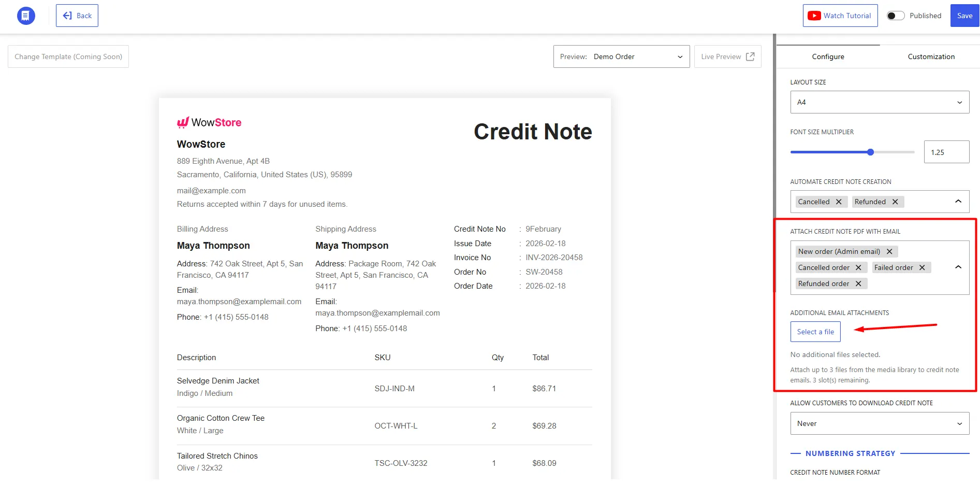Click the Billing Address name Maya Thompson
Image resolution: width=980 pixels, height=484 pixels.
pyautogui.click(x=213, y=246)
